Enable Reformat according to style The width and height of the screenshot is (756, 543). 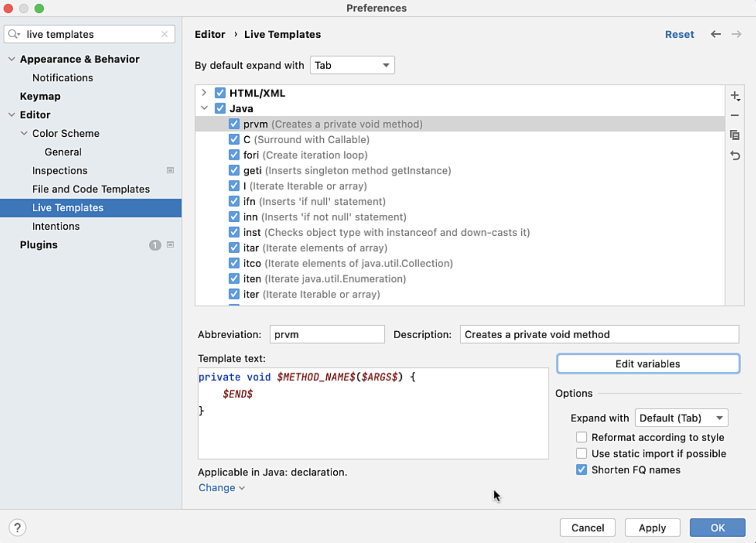click(x=581, y=437)
